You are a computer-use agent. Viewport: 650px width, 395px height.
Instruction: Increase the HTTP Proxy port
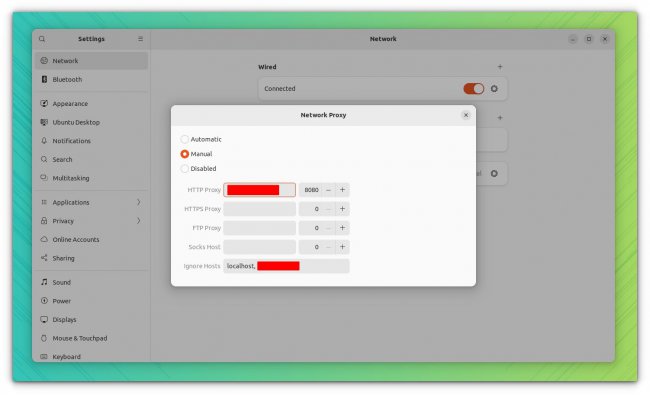(342, 190)
